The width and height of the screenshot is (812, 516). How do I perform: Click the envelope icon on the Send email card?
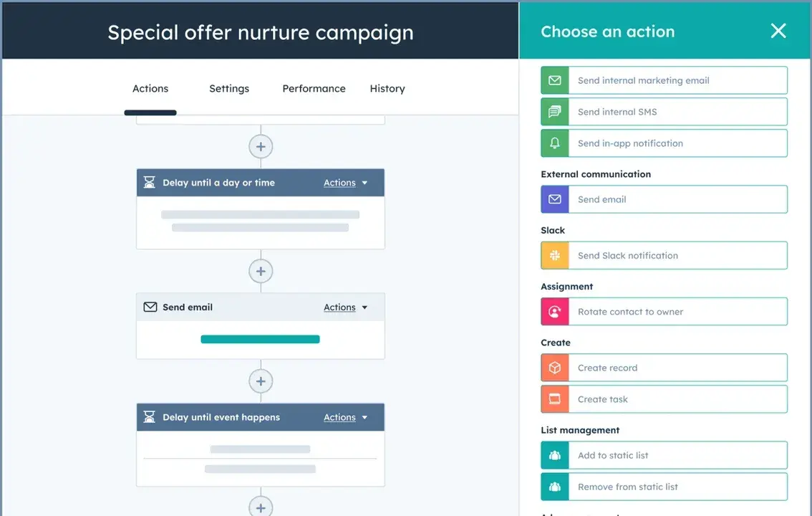click(150, 307)
